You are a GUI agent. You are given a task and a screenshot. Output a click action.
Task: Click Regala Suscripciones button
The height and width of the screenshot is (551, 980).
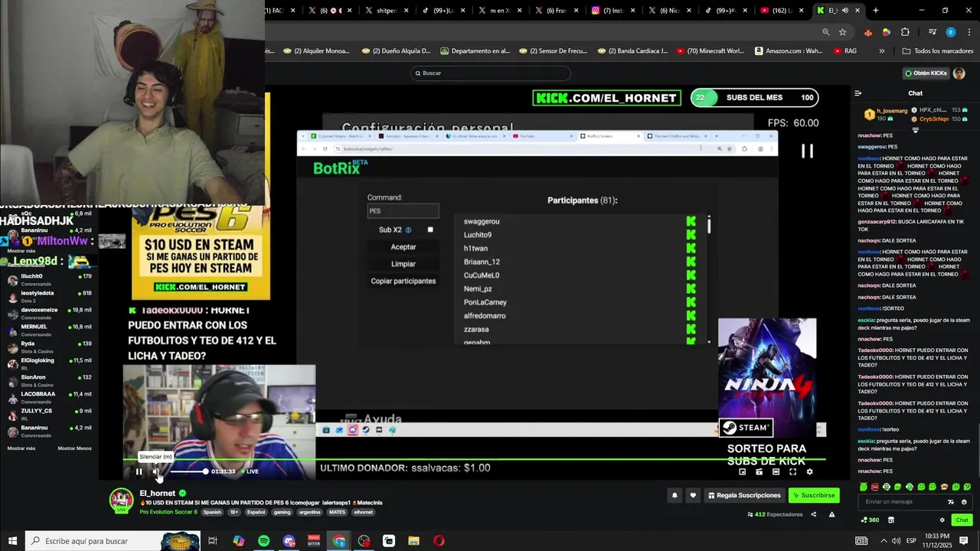tap(744, 495)
